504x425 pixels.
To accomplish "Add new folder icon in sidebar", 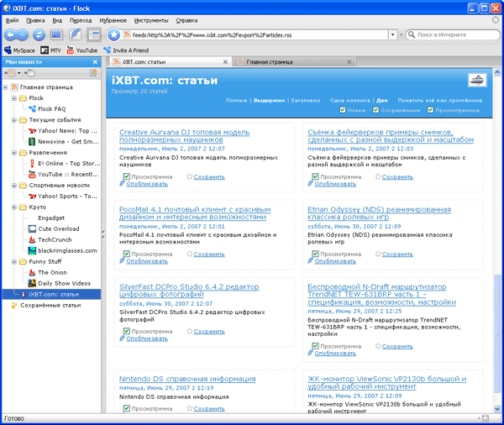I will 30,73.
